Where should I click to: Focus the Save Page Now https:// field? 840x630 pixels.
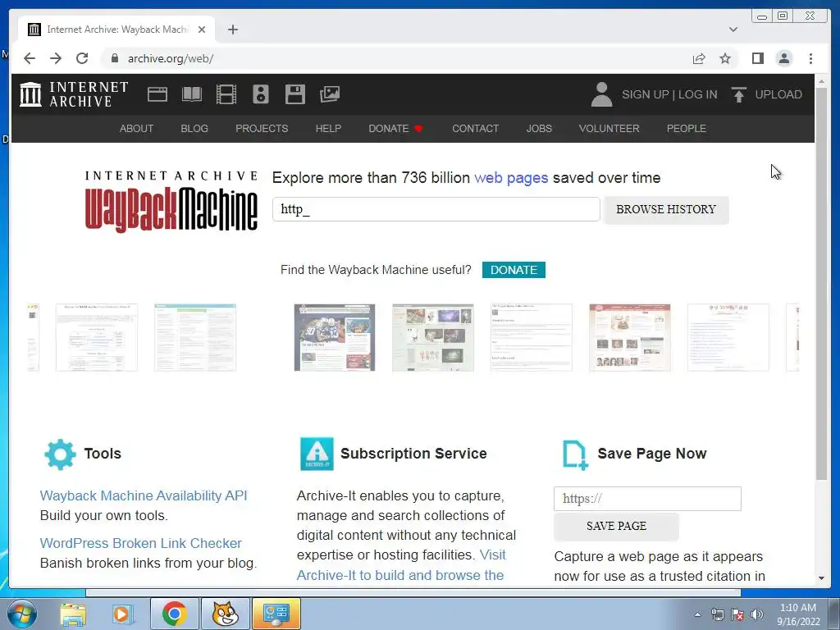click(x=647, y=499)
